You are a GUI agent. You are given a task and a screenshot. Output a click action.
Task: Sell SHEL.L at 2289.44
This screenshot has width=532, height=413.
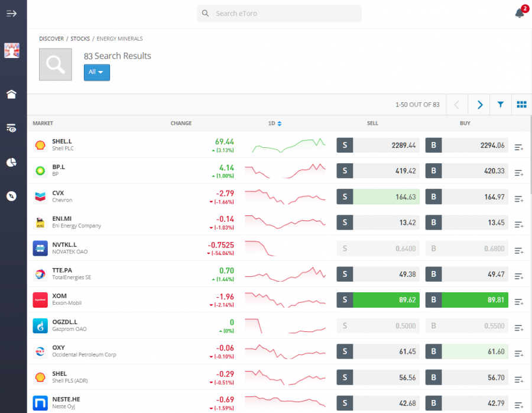(378, 145)
